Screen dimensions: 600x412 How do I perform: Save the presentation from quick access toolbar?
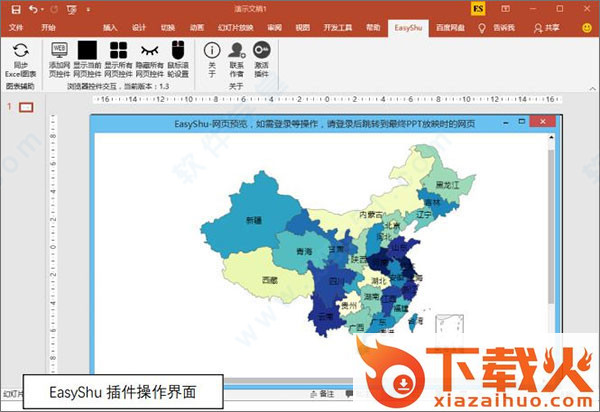[13, 9]
